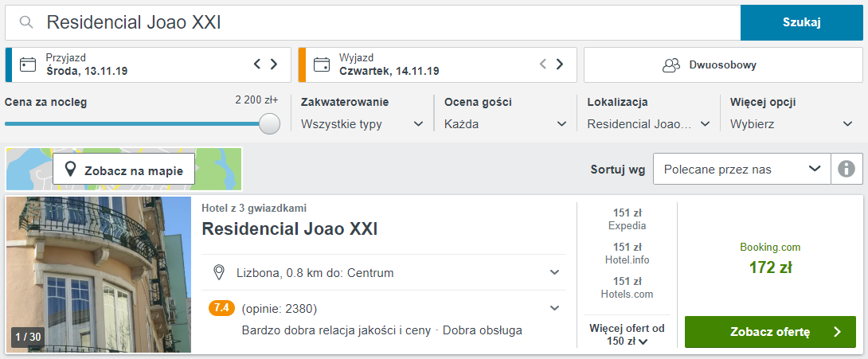Click the price per night slider handle
This screenshot has height=359, width=868.
(270, 123)
